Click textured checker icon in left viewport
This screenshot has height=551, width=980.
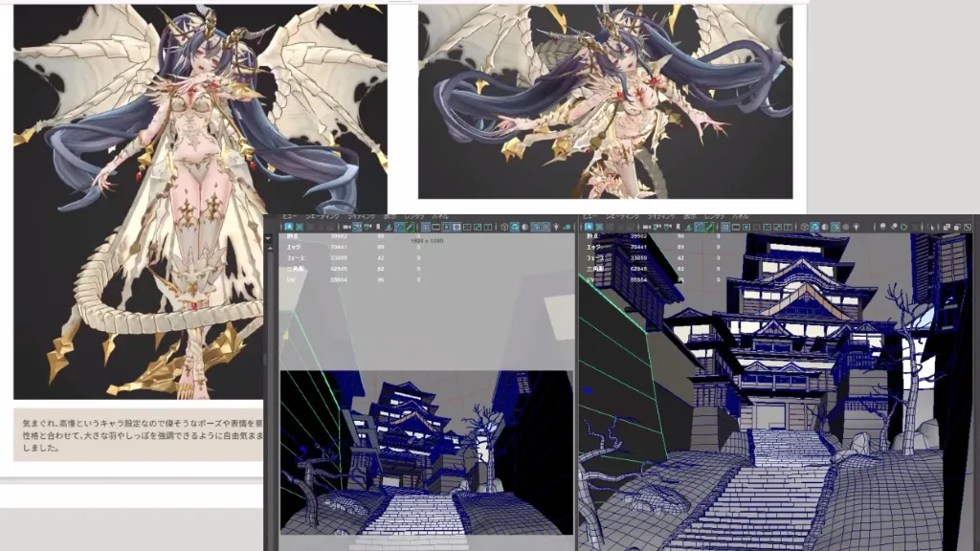click(546, 227)
